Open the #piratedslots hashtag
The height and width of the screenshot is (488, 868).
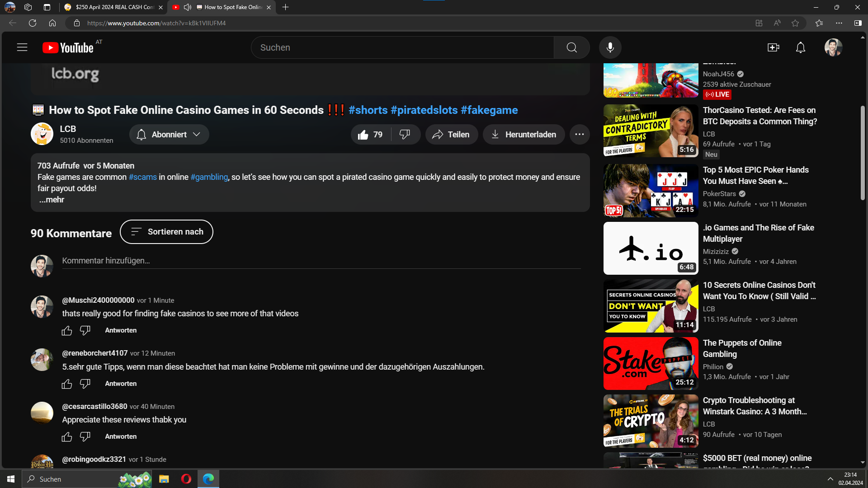point(424,110)
